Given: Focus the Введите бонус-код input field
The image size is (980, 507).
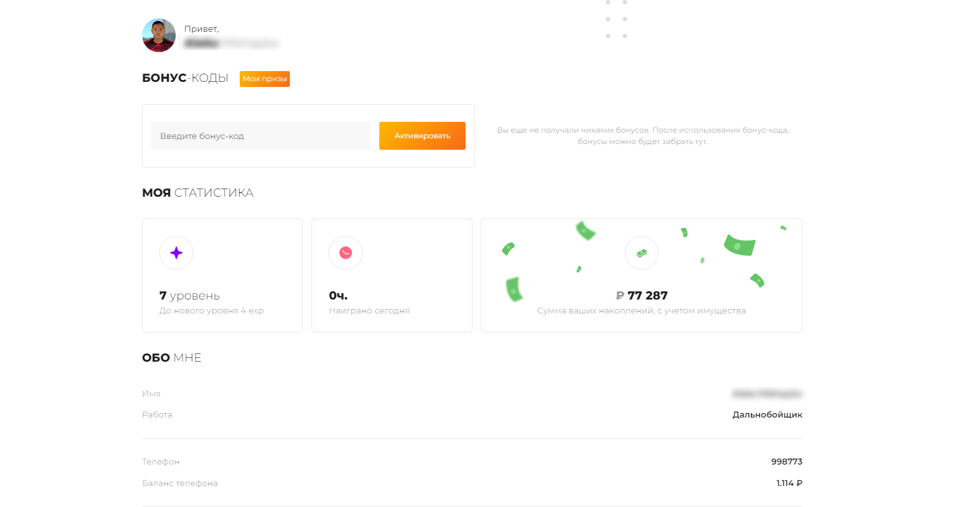Looking at the screenshot, I should [x=260, y=136].
